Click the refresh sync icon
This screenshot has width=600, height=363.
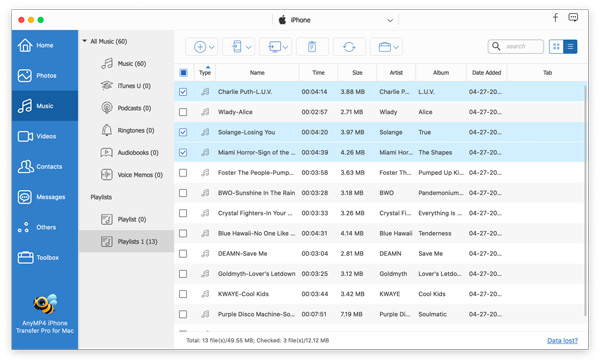pos(349,47)
